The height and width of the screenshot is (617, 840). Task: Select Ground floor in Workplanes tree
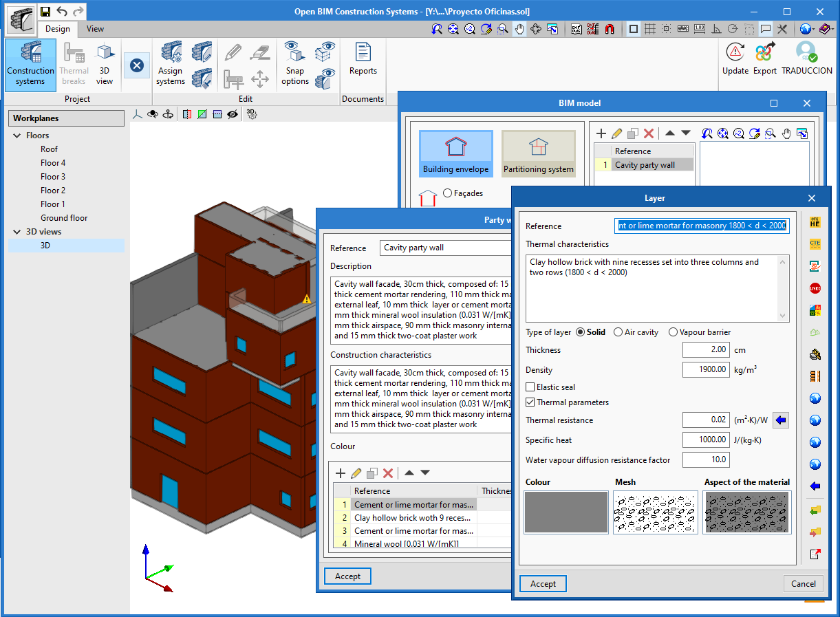point(64,218)
